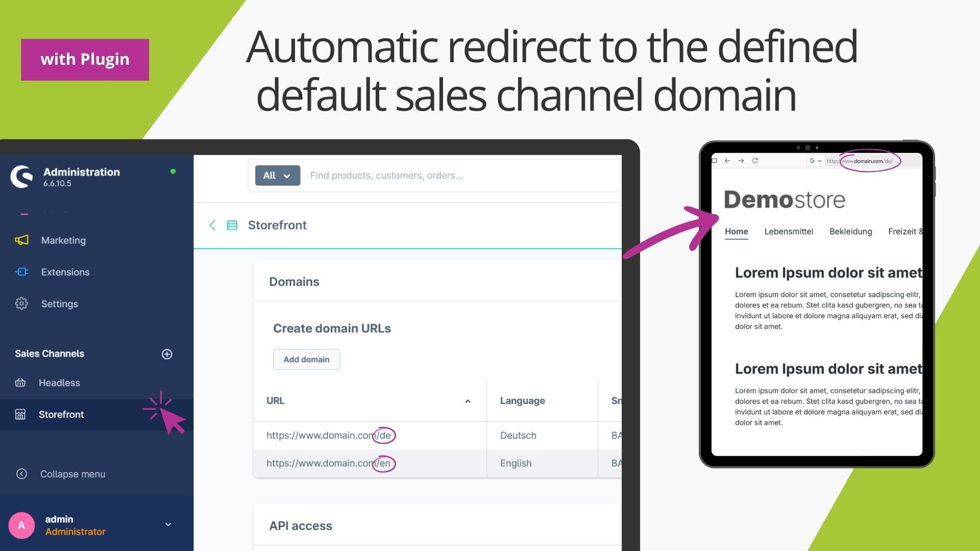This screenshot has height=551, width=980.
Task: Click the English language cell
Action: pos(516,463)
